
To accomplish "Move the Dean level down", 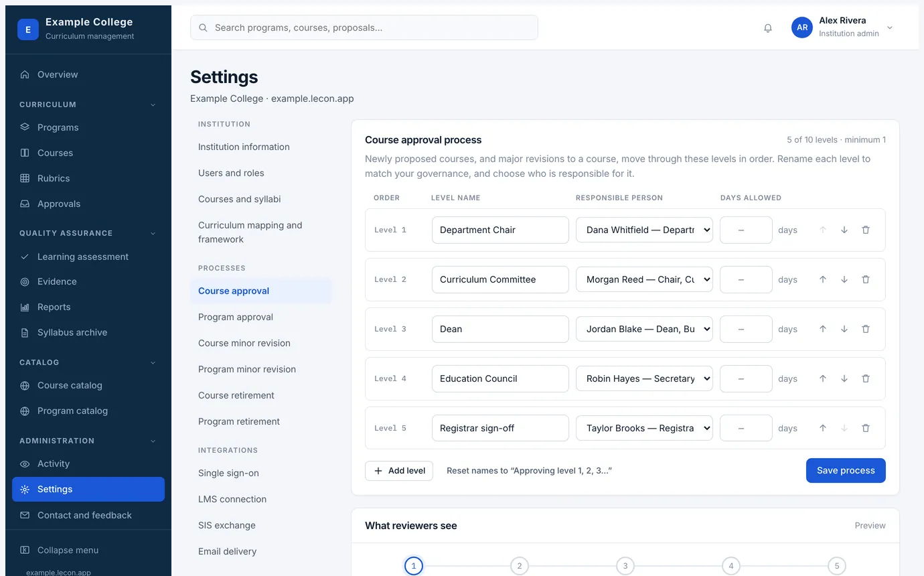I will click(844, 329).
